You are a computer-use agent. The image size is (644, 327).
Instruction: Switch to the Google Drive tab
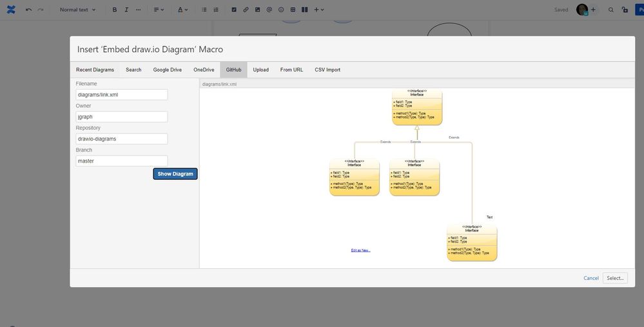pos(167,70)
